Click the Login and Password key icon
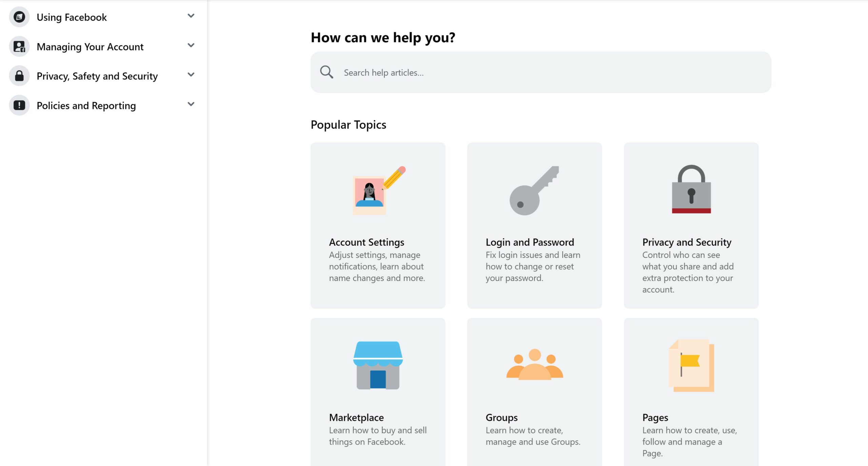Image resolution: width=868 pixels, height=466 pixels. 534,190
